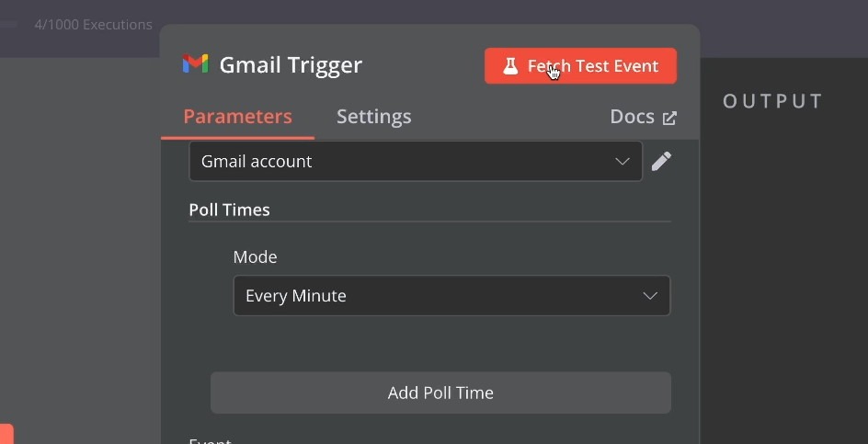Click the Poll Times section label

[x=229, y=210]
